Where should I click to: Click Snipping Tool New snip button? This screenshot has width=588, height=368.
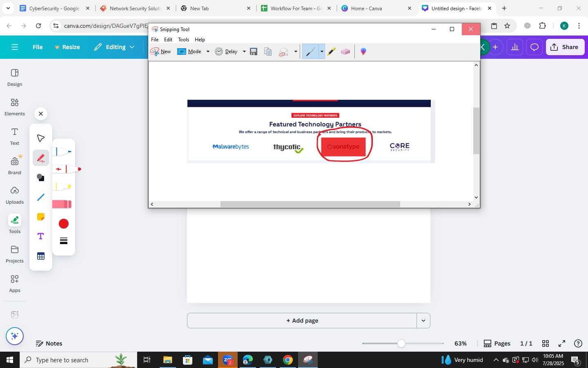pyautogui.click(x=161, y=52)
